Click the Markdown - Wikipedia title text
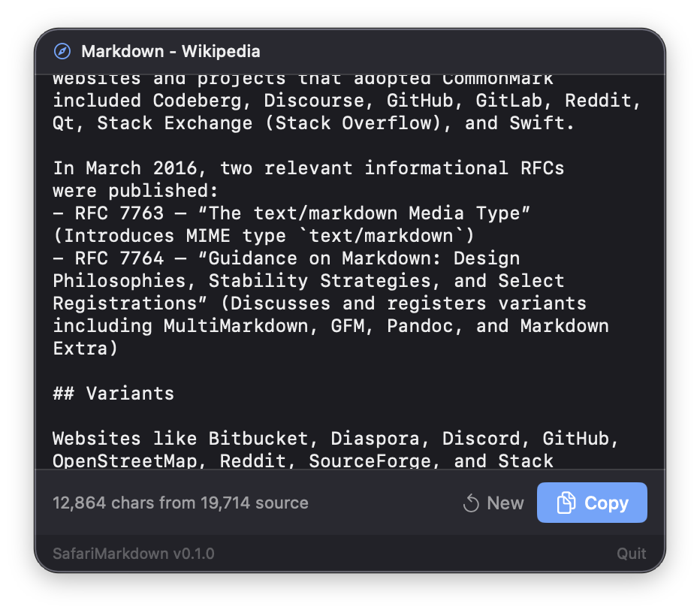 (x=172, y=52)
